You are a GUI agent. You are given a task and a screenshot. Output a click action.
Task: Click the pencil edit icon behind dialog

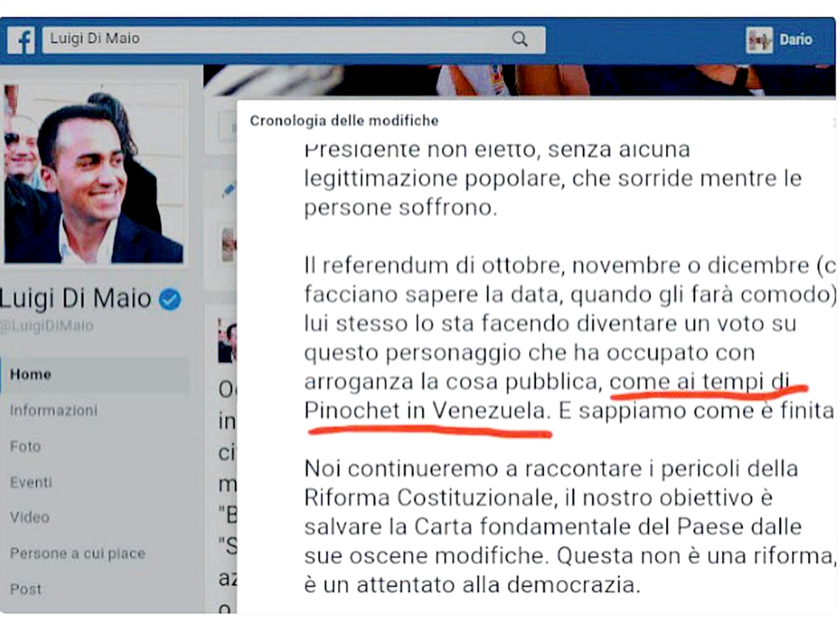228,190
